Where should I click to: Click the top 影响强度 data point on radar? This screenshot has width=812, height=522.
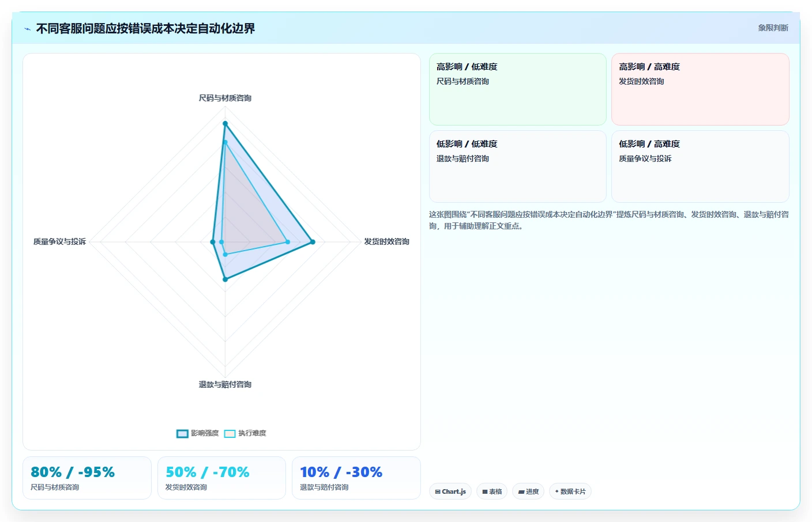coord(225,123)
